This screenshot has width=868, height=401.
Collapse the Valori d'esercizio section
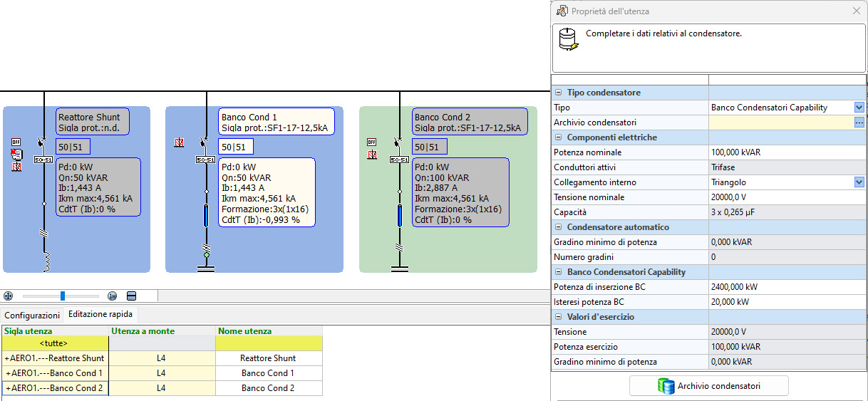coord(559,317)
